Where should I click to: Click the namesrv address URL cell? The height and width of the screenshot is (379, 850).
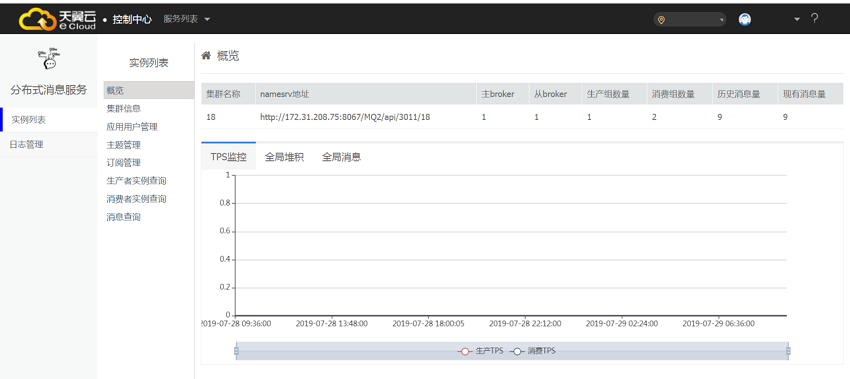click(x=345, y=117)
